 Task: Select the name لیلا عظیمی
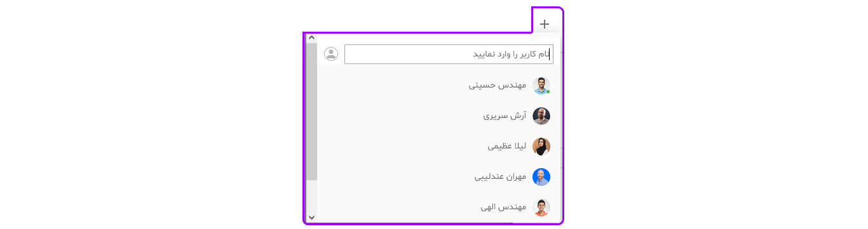click(x=507, y=146)
